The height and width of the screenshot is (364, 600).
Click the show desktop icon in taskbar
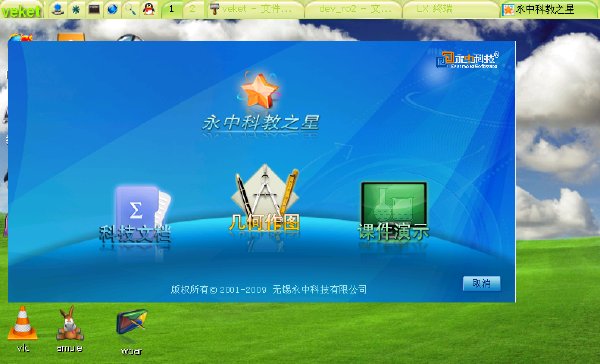tap(57, 9)
